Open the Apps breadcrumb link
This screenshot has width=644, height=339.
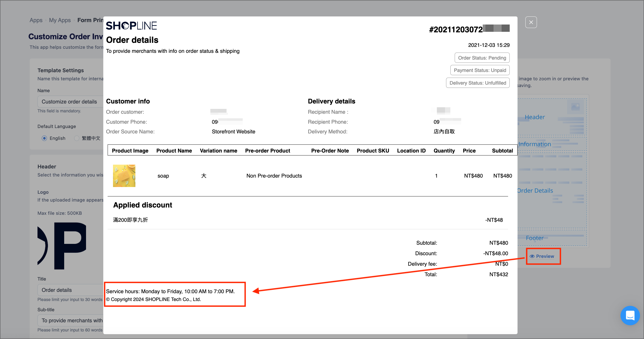36,20
